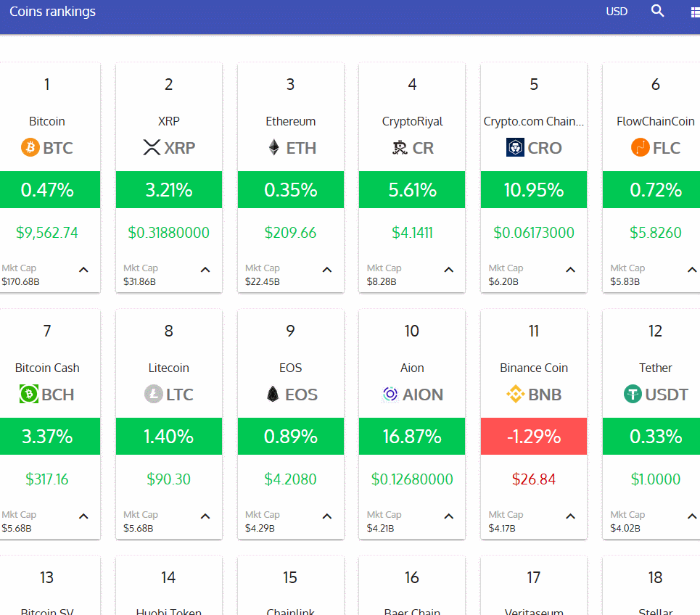This screenshot has width=700, height=615.
Task: Click the orange Bitcoin BTC logo
Action: 30,147
